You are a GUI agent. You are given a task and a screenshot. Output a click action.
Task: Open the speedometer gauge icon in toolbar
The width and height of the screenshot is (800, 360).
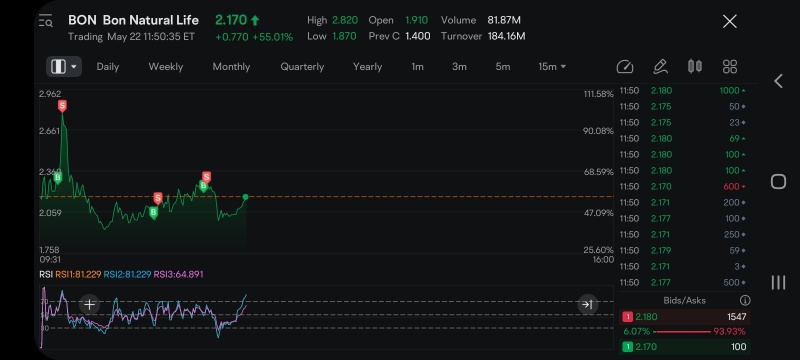(624, 67)
